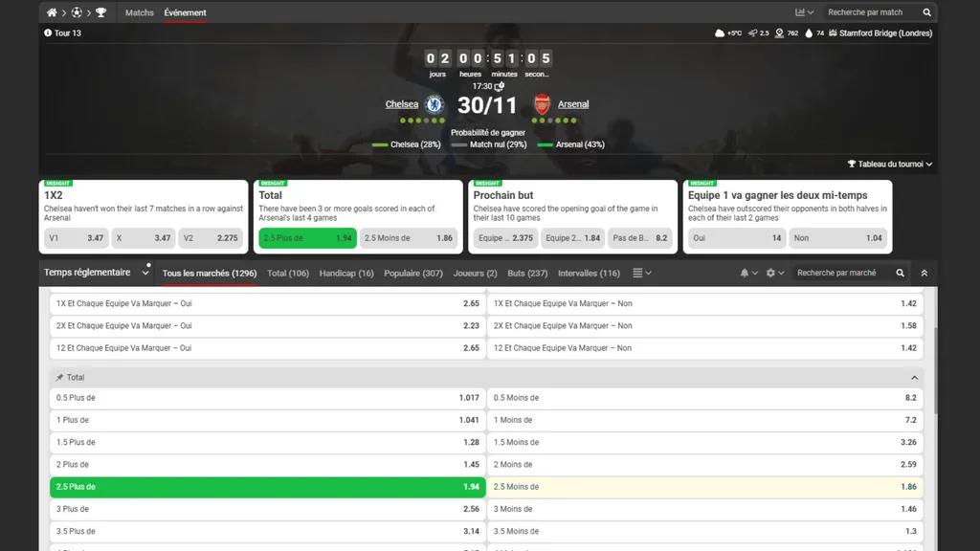Viewport: 980px width, 551px height.
Task: Click the home icon in the top bar
Action: point(51,12)
